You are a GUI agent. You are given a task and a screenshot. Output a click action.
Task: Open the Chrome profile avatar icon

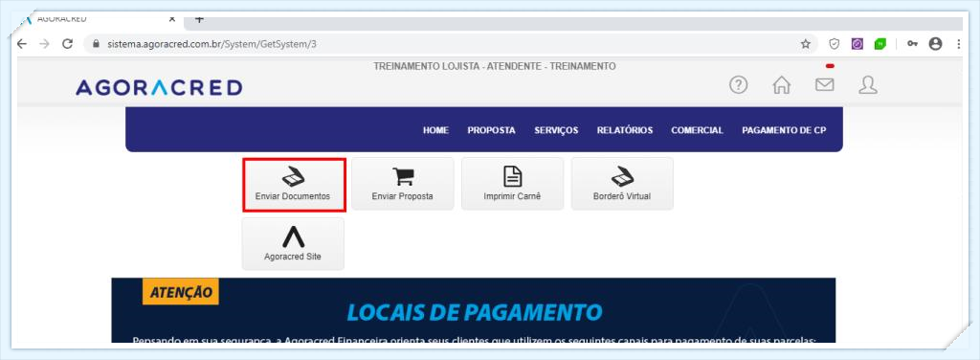tap(935, 44)
